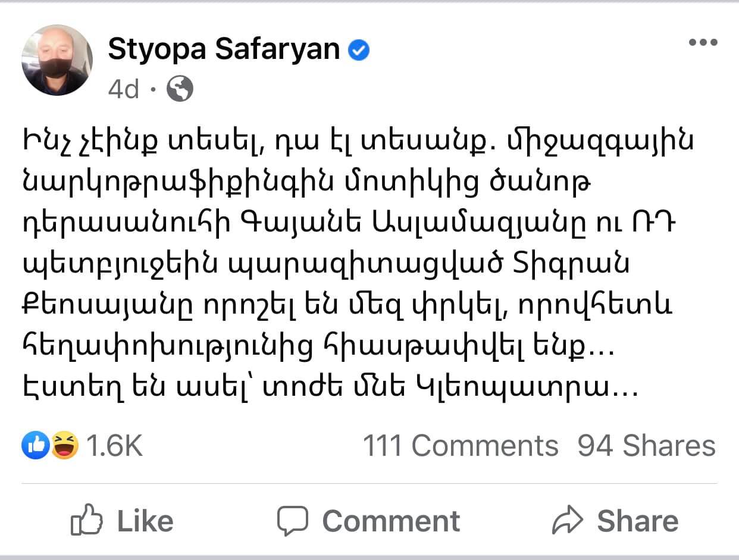Image resolution: width=739 pixels, height=560 pixels.
Task: Open the 111 Comments link
Action: pos(461,446)
